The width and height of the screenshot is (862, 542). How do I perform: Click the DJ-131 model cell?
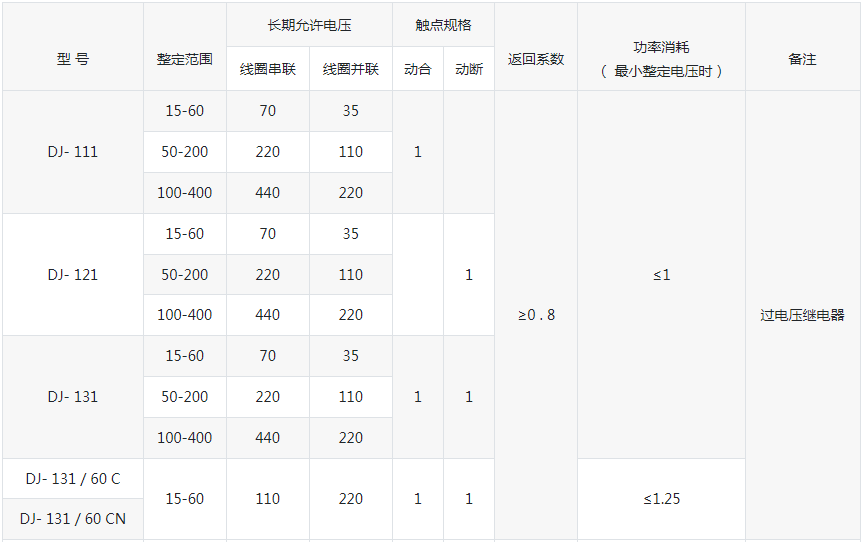click(72, 396)
